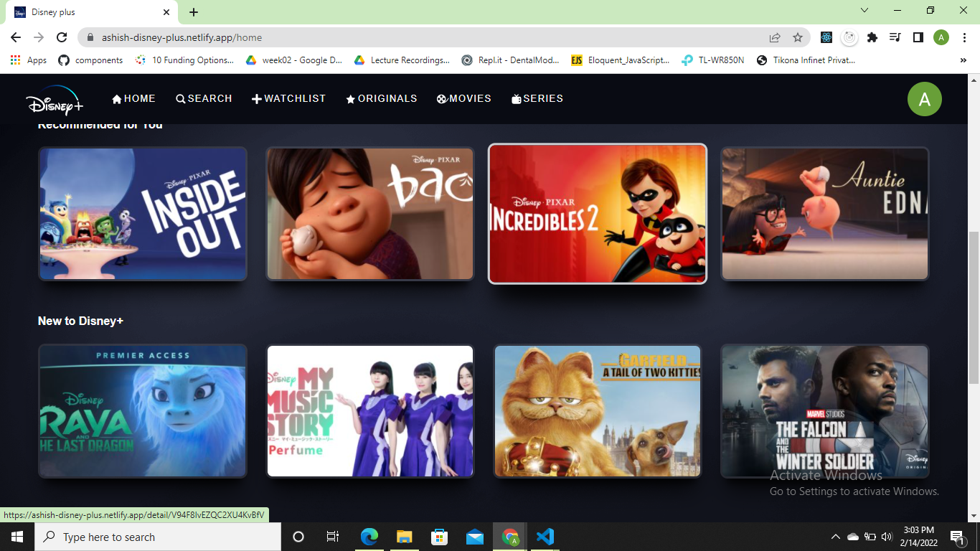Open the 10 Funding Options bookmark

click(x=184, y=60)
